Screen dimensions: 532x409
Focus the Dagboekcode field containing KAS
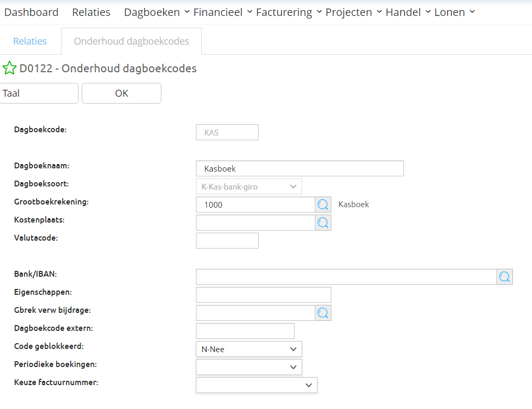(227, 132)
